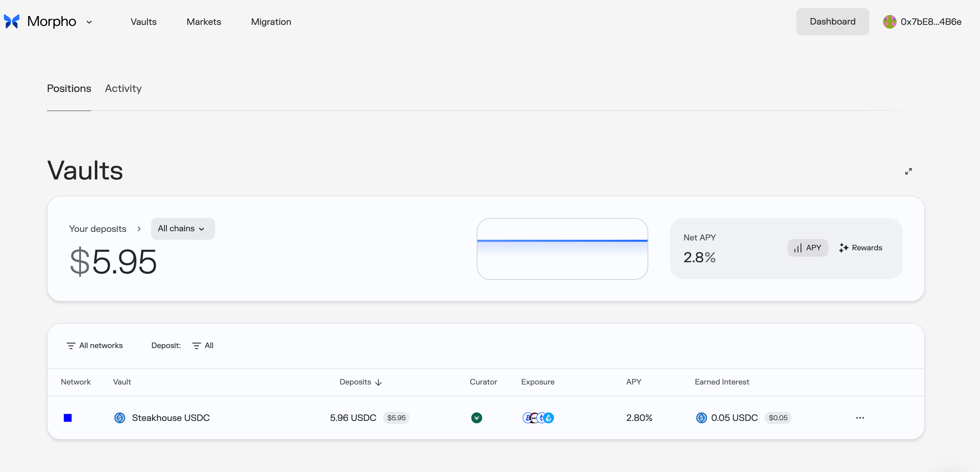Switch to the Activity tab

coord(123,88)
